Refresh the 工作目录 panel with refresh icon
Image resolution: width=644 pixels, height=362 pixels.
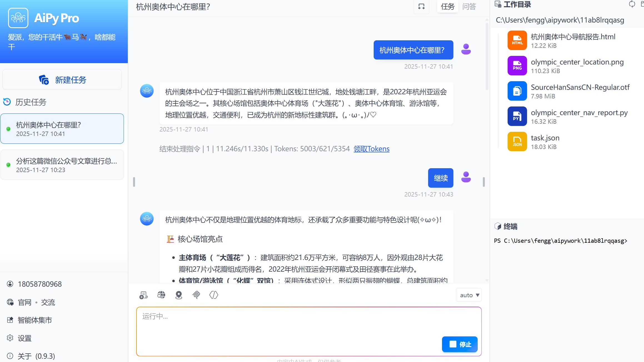tap(632, 4)
